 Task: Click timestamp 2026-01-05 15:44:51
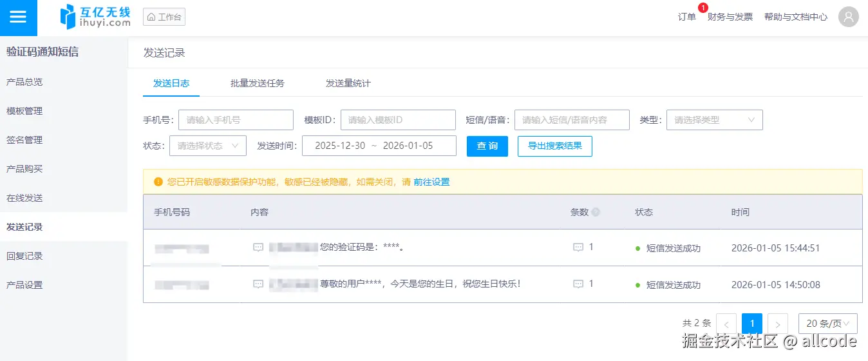[776, 248]
